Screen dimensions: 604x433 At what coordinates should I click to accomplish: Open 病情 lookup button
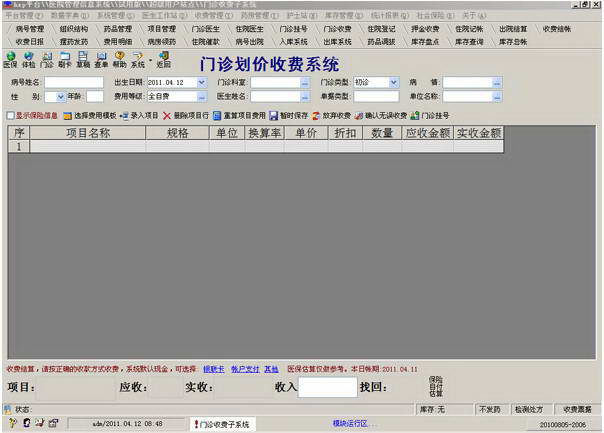pyautogui.click(x=497, y=82)
